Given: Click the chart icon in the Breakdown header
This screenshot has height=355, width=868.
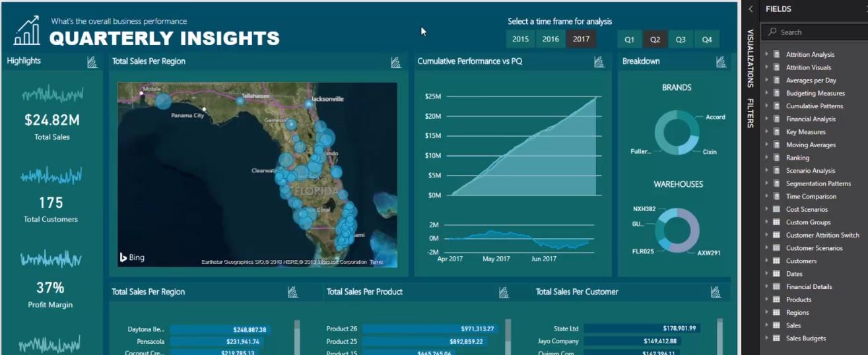Looking at the screenshot, I should point(721,61).
